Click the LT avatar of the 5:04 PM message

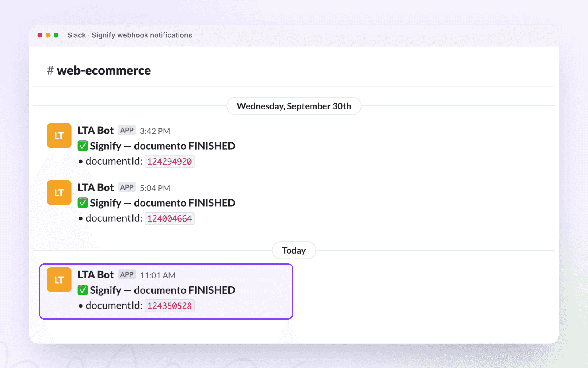pyautogui.click(x=59, y=193)
